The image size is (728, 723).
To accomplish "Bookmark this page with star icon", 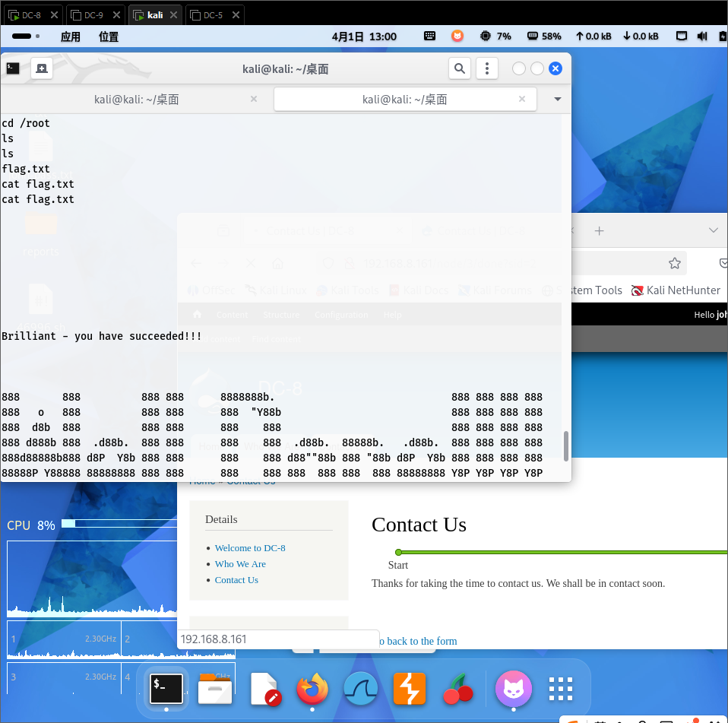I will pos(674,263).
